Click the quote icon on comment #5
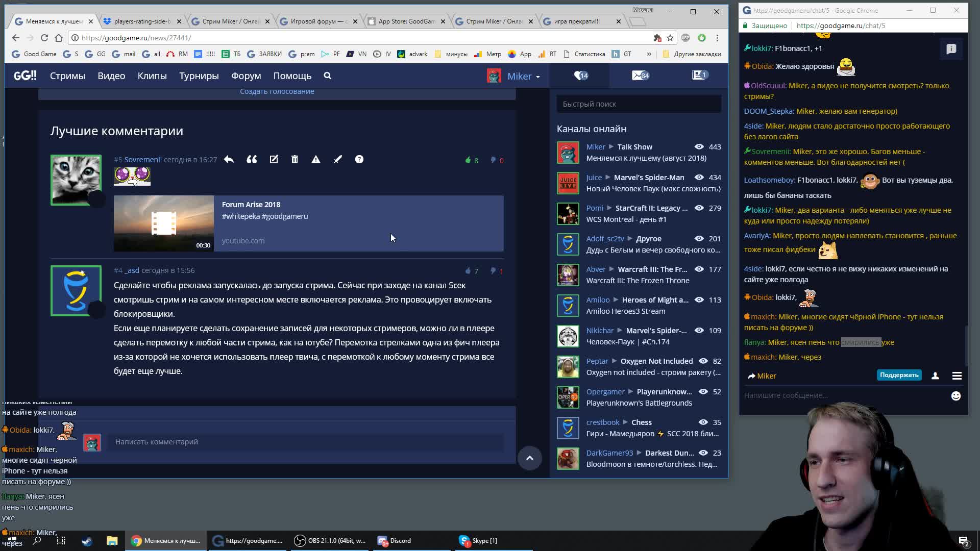The height and width of the screenshot is (551, 980). coord(251,159)
